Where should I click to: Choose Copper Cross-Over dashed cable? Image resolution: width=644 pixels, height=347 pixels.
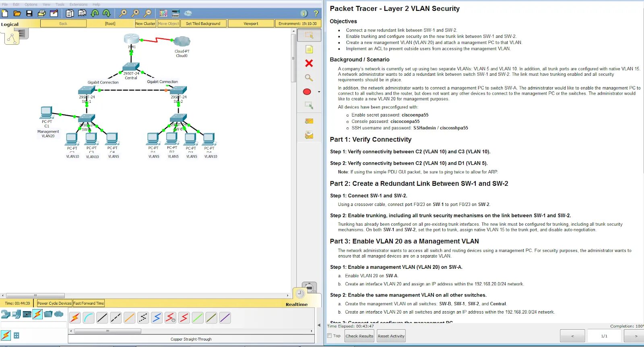pyautogui.click(x=116, y=318)
